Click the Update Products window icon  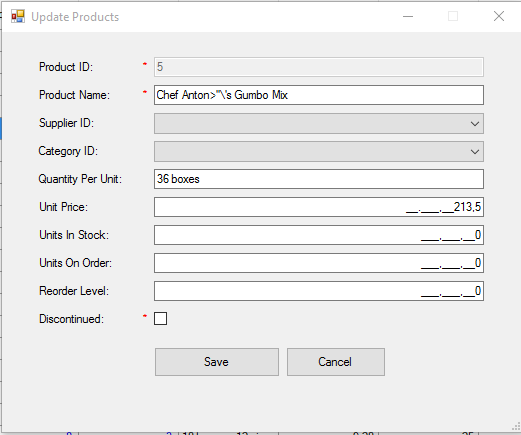pyautogui.click(x=18, y=16)
